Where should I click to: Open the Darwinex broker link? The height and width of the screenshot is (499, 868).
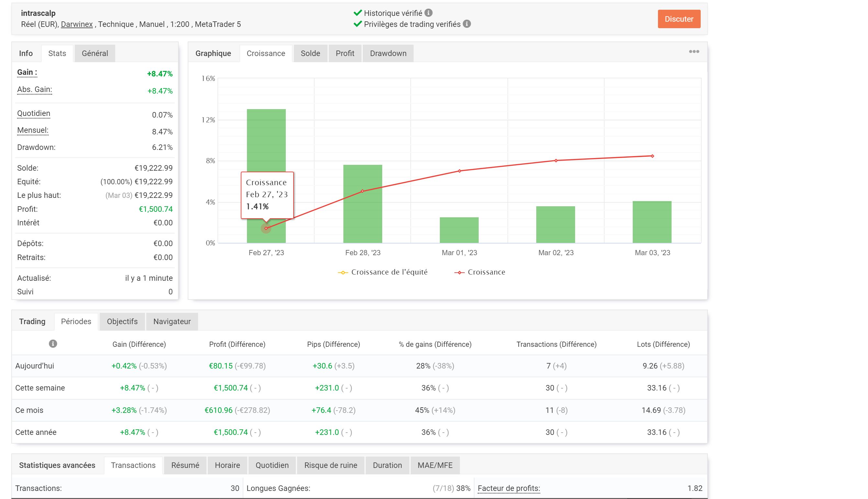point(77,24)
